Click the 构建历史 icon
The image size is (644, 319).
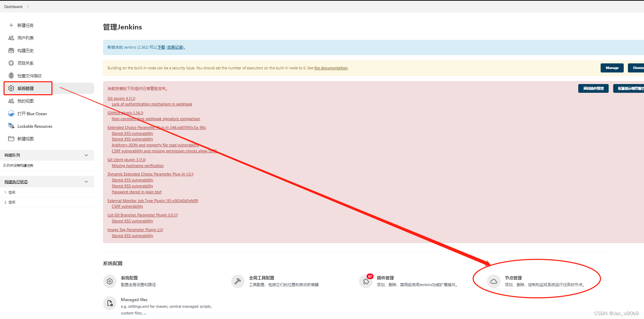pyautogui.click(x=11, y=50)
